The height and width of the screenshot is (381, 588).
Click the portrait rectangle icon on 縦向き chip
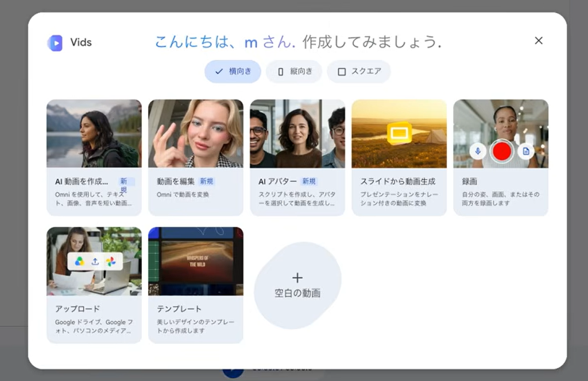coord(280,72)
